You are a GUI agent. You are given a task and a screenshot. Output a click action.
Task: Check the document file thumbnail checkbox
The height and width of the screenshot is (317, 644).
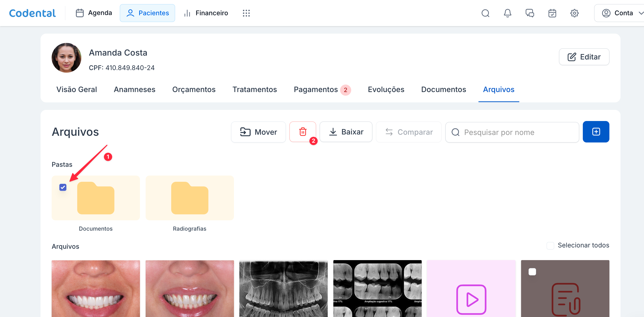point(532,272)
